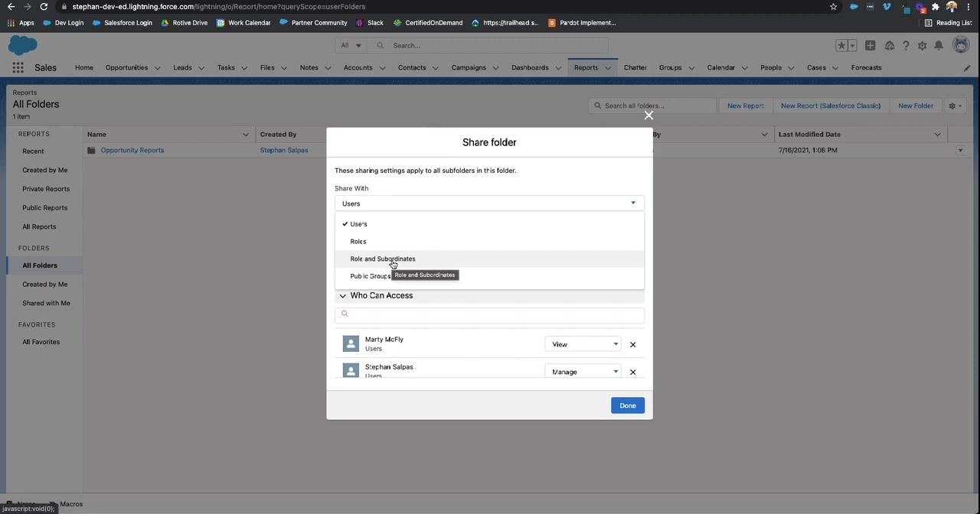Open the global actions plus icon
Screen dimensions: 980x514
pyautogui.click(x=871, y=46)
